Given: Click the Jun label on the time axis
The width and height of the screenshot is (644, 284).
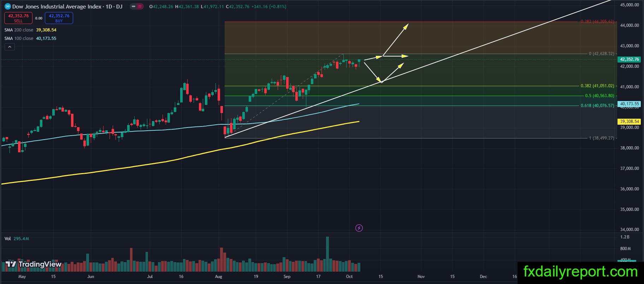Looking at the screenshot, I should (x=91, y=277).
